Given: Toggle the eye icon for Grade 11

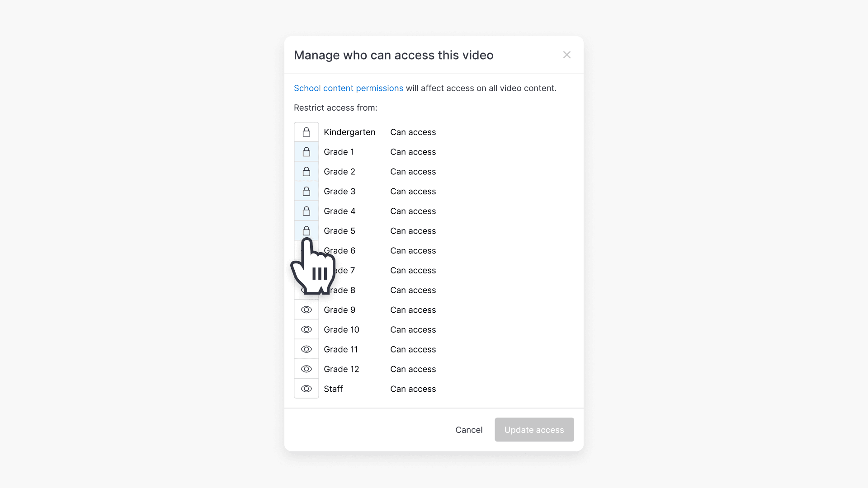Looking at the screenshot, I should pyautogui.click(x=306, y=349).
